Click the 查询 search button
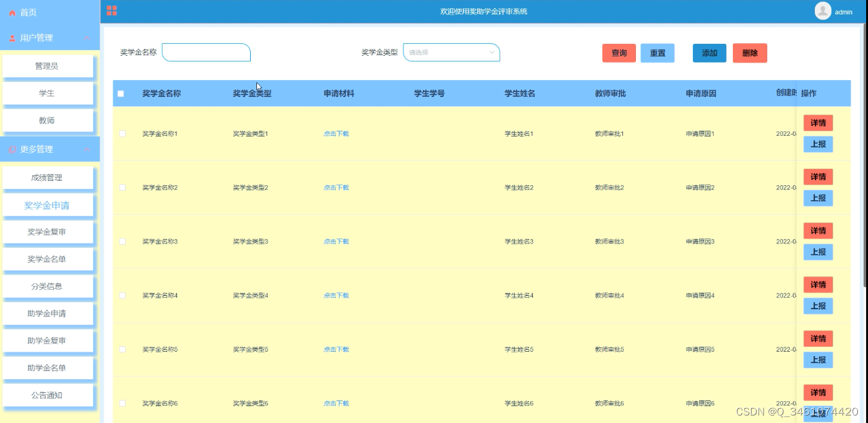 tap(619, 53)
